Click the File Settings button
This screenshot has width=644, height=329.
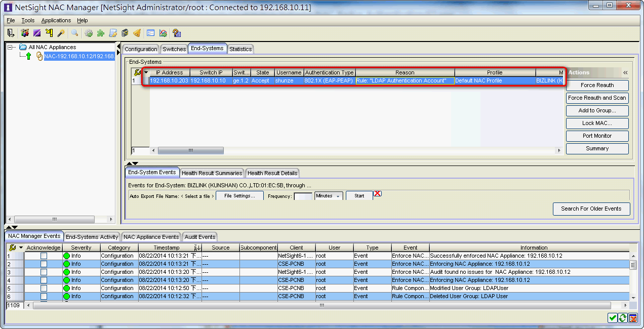pyautogui.click(x=239, y=196)
